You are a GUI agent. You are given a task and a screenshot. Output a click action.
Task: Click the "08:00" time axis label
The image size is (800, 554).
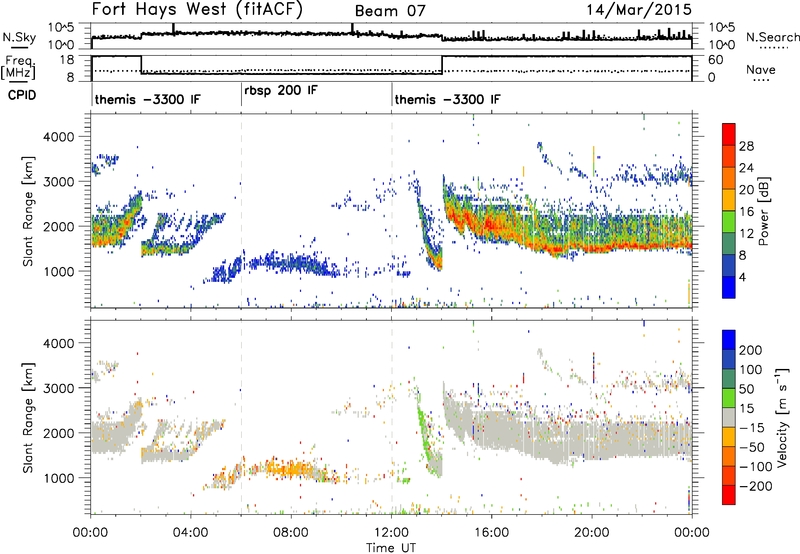pos(291,533)
